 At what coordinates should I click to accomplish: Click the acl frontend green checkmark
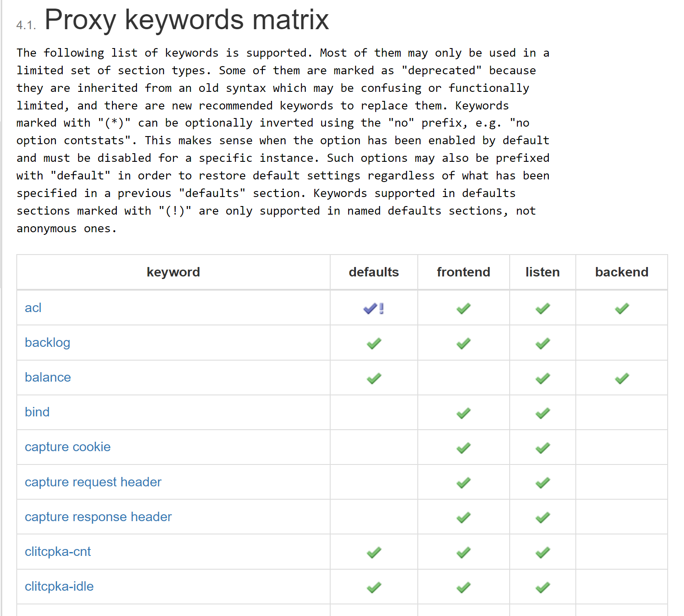pos(463,308)
